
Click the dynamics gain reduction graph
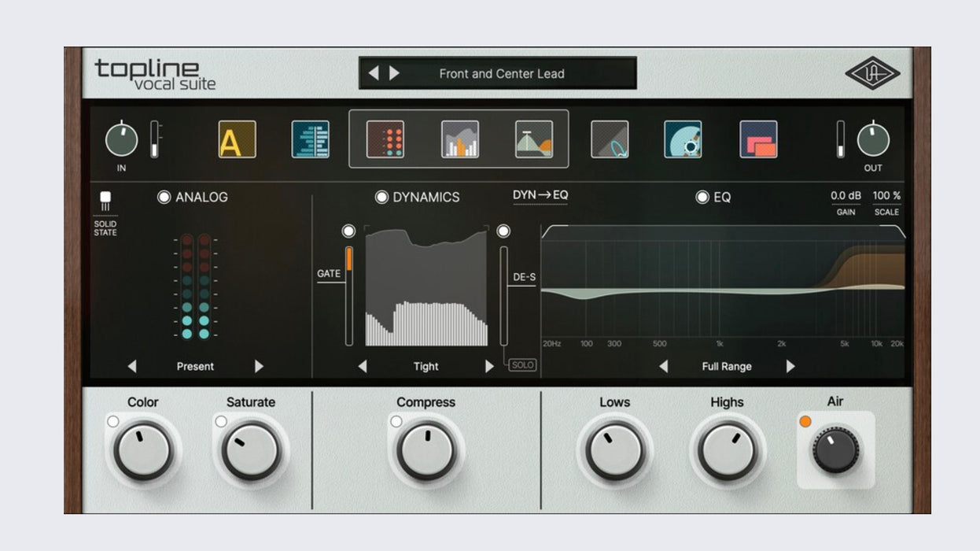click(426, 287)
